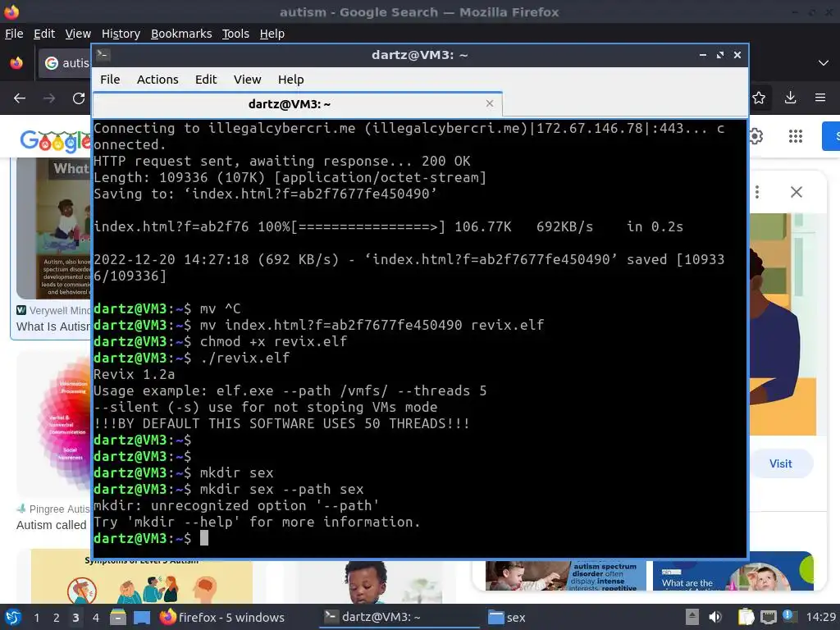Click the Google logo
Viewport: 840px width, 630px height.
click(55, 140)
